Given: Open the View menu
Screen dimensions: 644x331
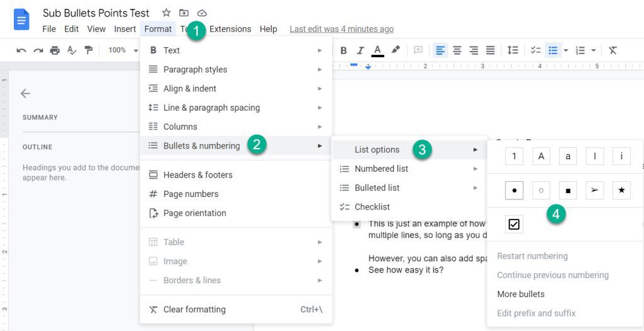Looking at the screenshot, I should coord(96,29).
